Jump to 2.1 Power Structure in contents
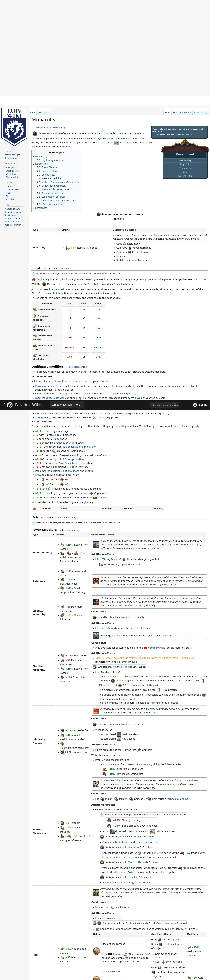The width and height of the screenshot is (210, 980). 48,167
